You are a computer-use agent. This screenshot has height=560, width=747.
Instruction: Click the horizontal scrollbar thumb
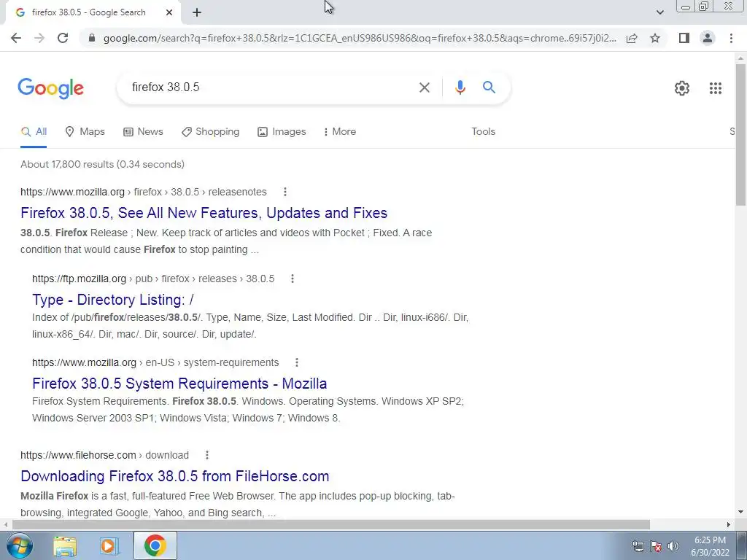tap(330, 525)
